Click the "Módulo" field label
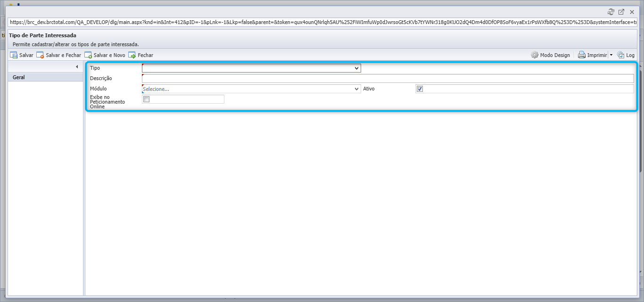Viewport: 644px width, 302px height. pos(99,89)
